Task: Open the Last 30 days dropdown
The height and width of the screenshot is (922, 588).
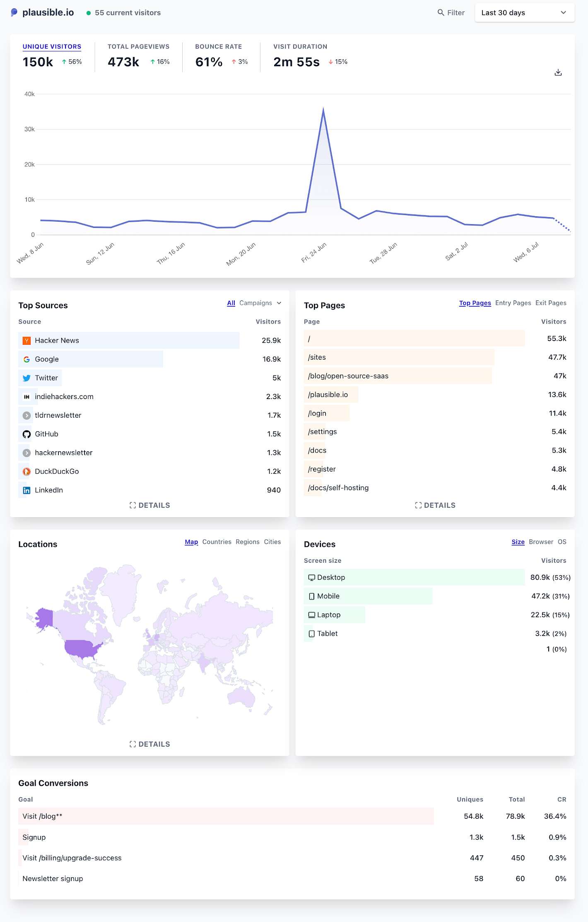Action: 524,12
